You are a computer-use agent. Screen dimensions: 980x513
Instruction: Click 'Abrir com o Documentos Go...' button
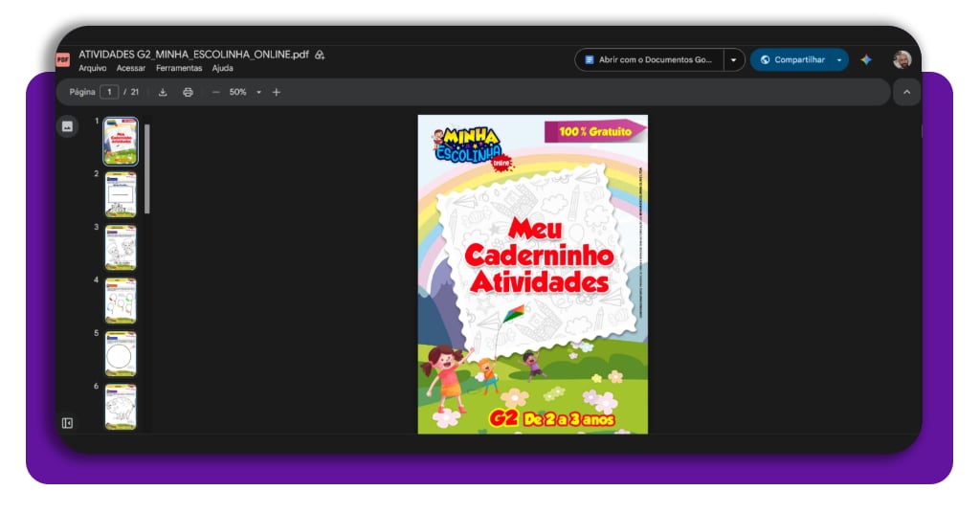point(650,60)
